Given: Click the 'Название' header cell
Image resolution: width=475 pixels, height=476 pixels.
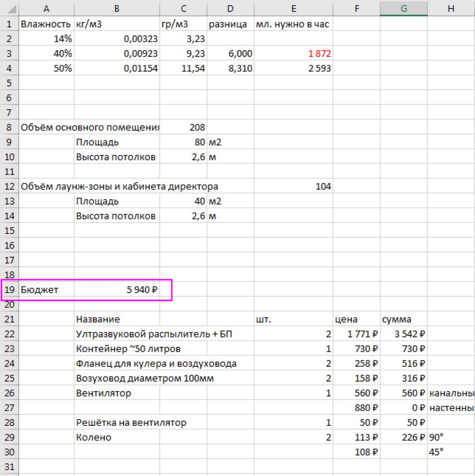Looking at the screenshot, I should 117,319.
